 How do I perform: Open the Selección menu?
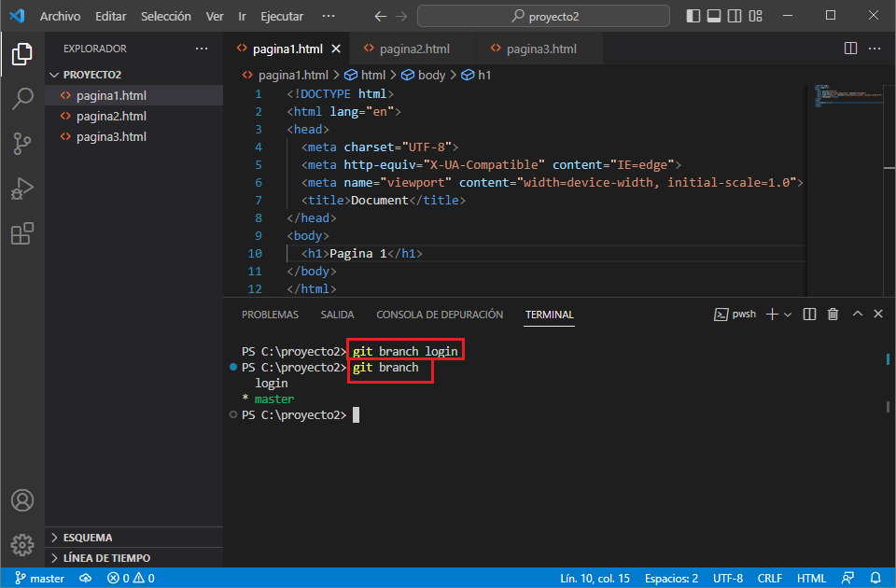(166, 16)
